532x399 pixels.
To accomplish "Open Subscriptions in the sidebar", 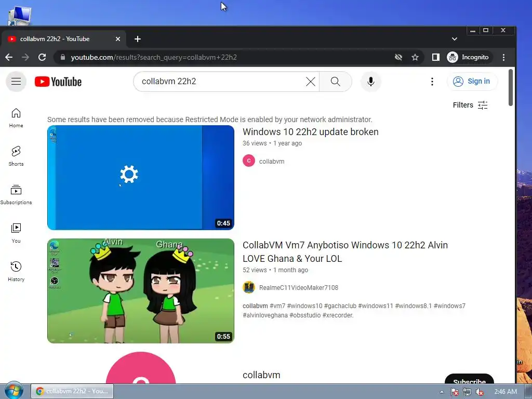I will tap(16, 195).
